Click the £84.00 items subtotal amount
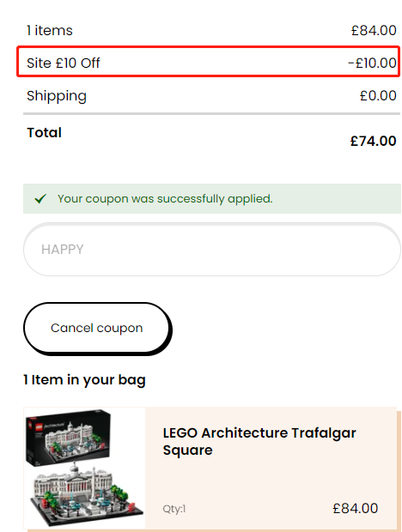 click(374, 31)
